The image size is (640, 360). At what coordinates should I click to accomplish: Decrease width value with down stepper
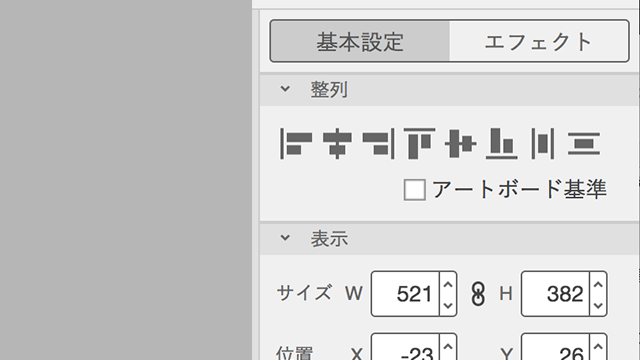coord(448,305)
